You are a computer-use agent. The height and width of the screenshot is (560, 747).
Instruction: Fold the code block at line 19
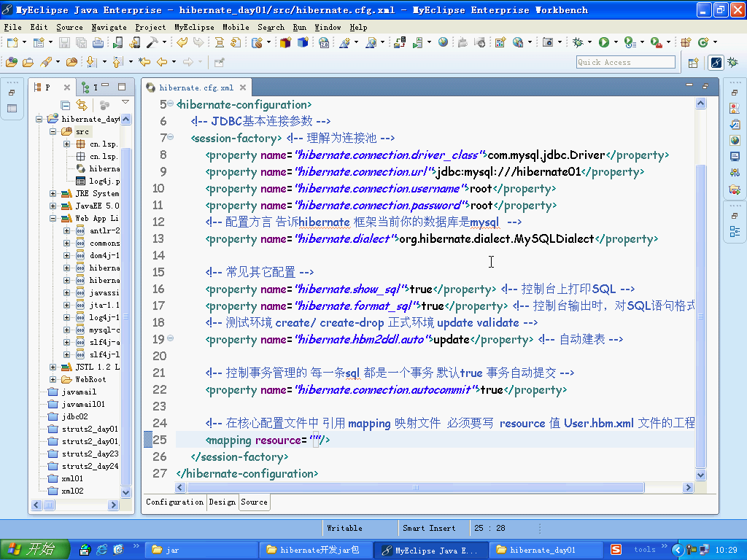tap(170, 338)
